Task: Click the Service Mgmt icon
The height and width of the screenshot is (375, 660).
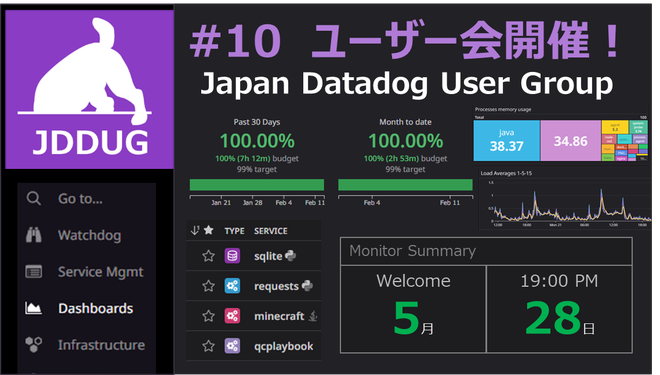Action: point(34,271)
